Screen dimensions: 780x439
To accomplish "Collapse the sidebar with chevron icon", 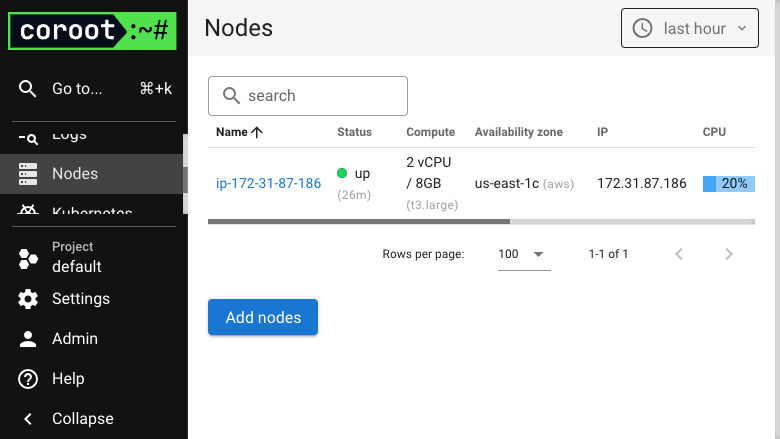I will click(x=28, y=419).
